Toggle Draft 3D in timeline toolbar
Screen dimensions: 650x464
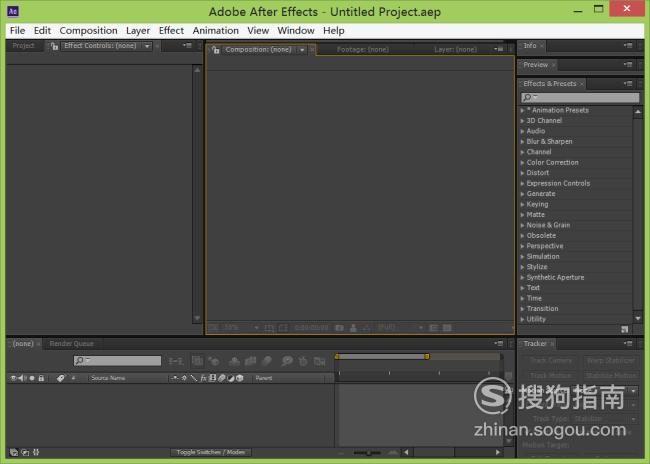pyautogui.click(x=214, y=361)
